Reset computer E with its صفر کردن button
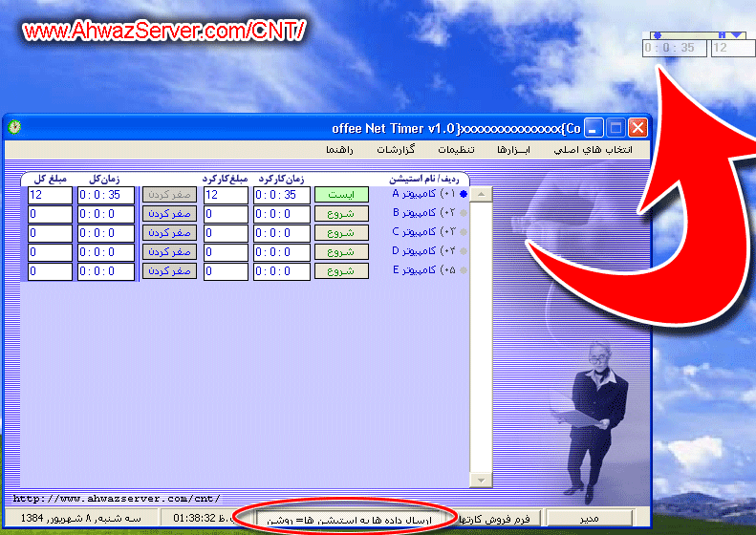 169,271
